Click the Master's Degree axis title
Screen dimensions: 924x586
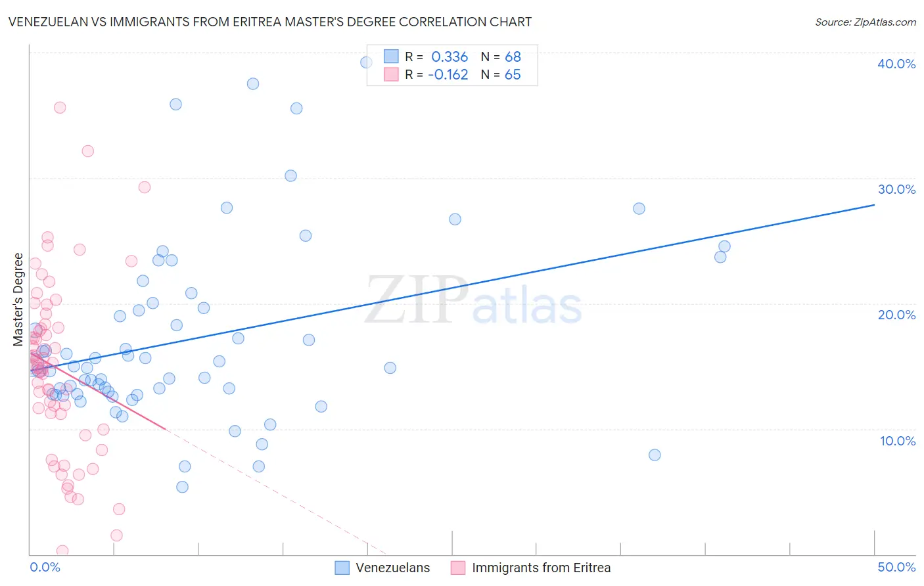tap(18, 300)
